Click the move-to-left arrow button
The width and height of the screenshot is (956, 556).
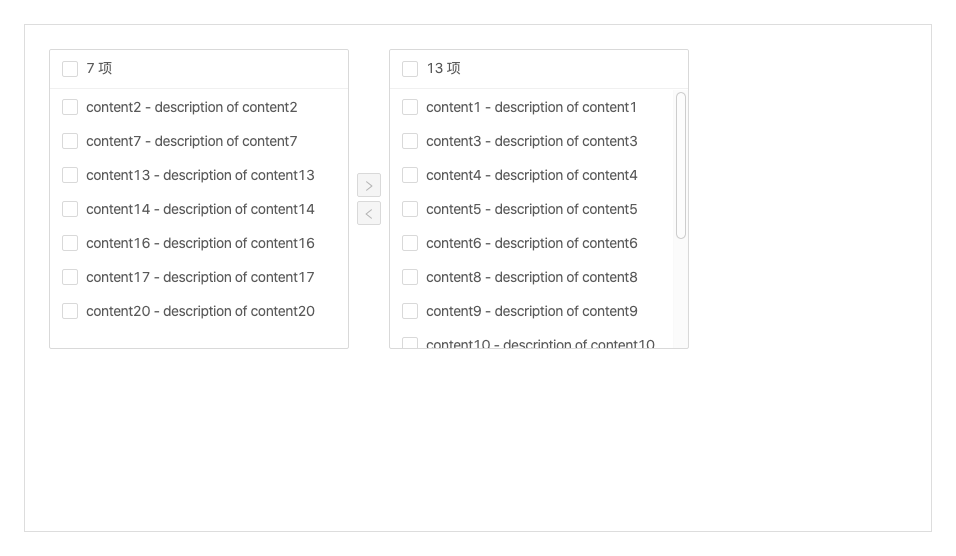click(369, 213)
